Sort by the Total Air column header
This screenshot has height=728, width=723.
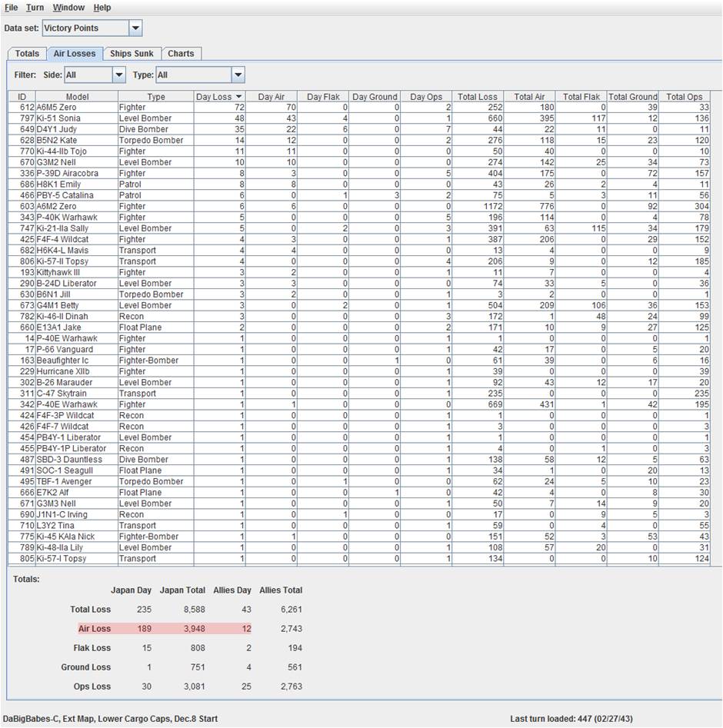pos(529,97)
